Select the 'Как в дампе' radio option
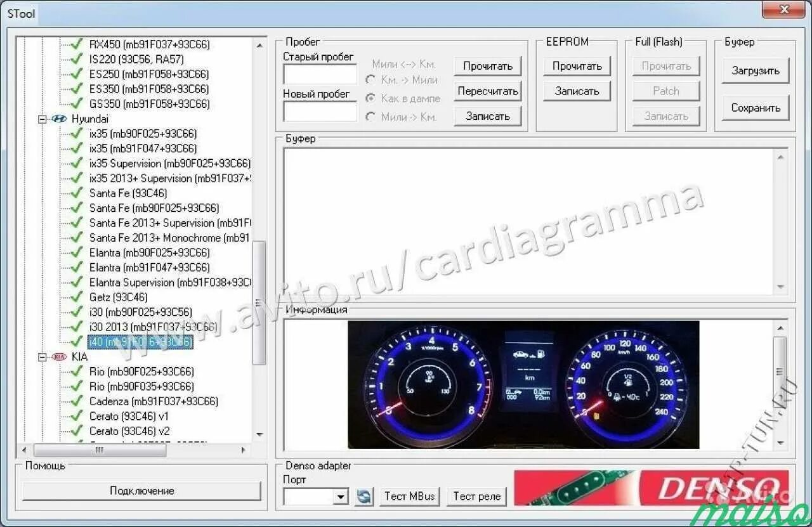 pos(370,98)
